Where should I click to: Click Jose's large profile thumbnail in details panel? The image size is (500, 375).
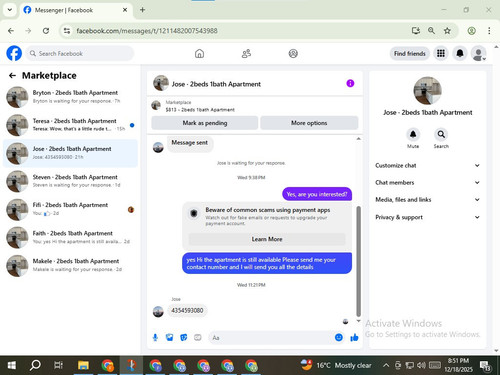427,91
